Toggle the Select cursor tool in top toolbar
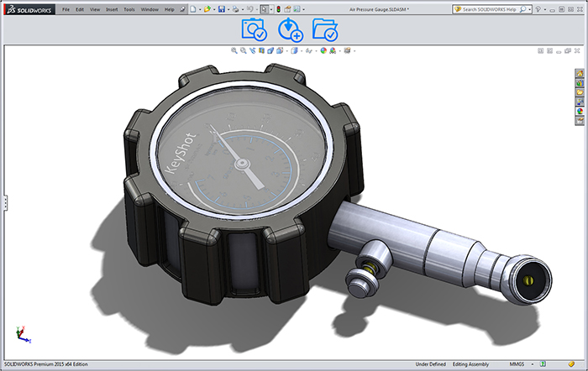 [265, 9]
